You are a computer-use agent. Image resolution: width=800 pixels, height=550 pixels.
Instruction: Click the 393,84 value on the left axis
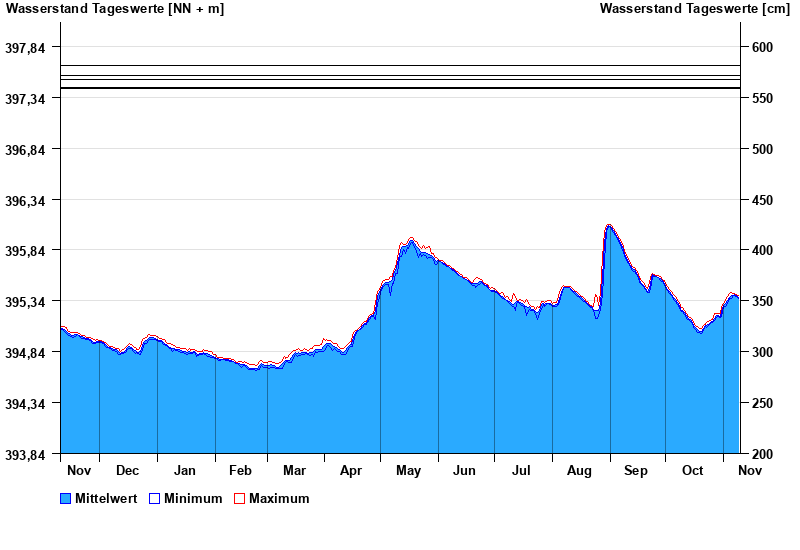[x=27, y=454]
